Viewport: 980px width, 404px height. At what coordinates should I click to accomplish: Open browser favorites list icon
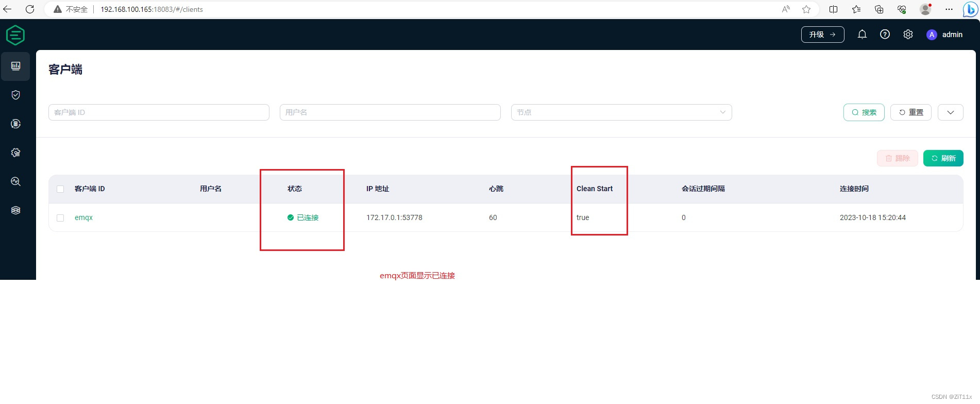[x=856, y=9]
